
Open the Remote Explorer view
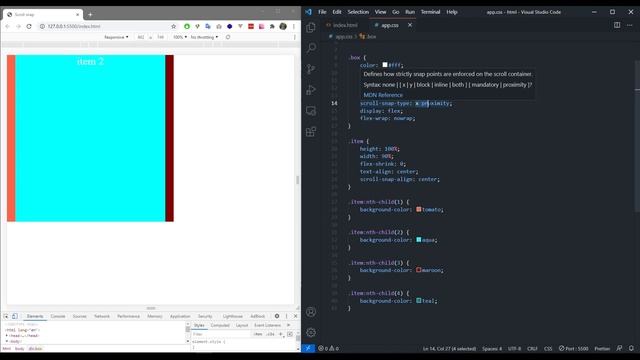click(311, 111)
